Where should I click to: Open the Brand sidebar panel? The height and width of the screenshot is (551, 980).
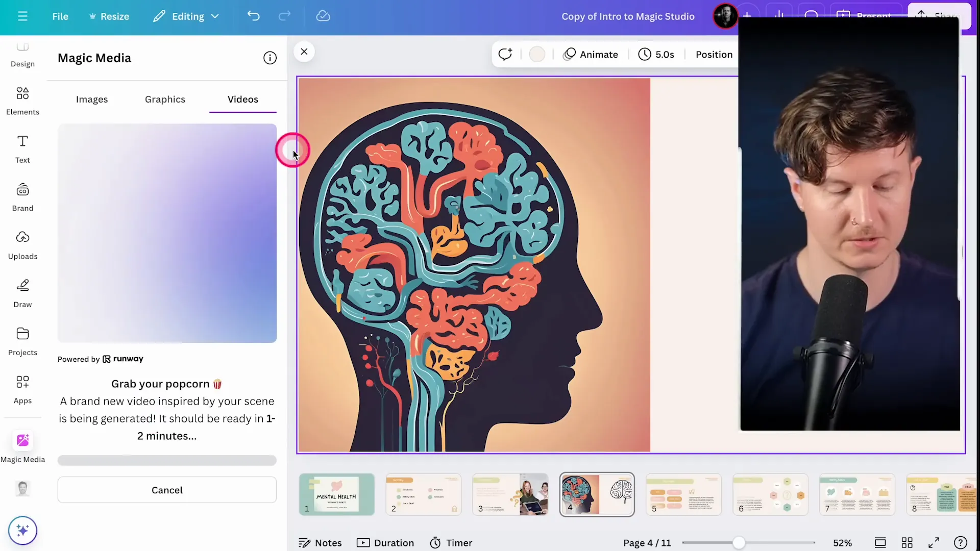tap(22, 197)
